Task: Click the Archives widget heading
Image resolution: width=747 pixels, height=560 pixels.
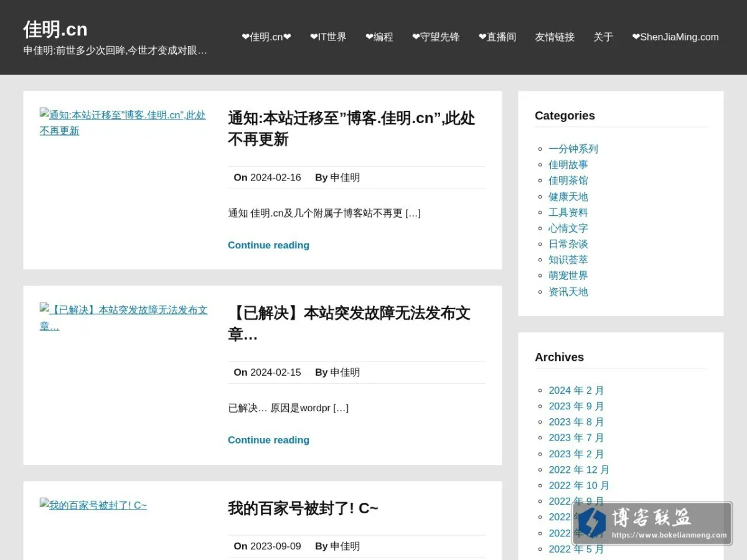Action: click(x=559, y=357)
